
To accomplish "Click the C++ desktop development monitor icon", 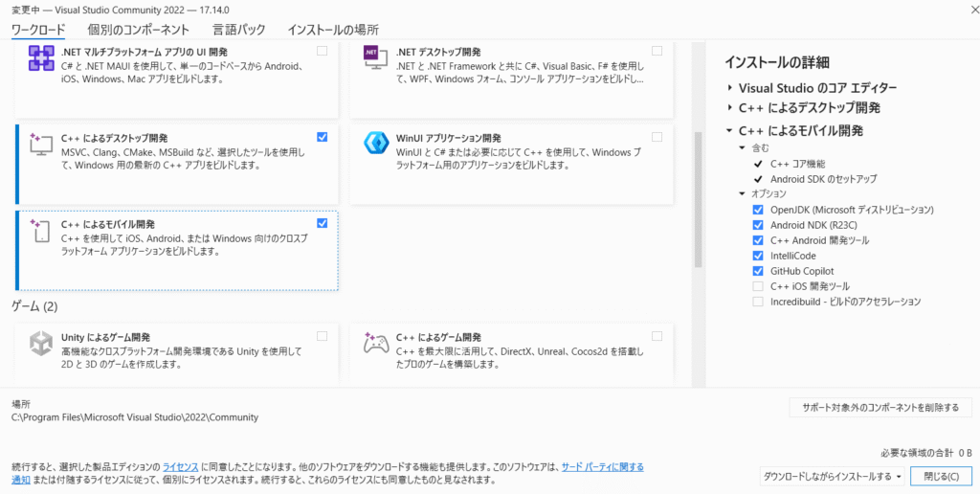I will point(42,146).
